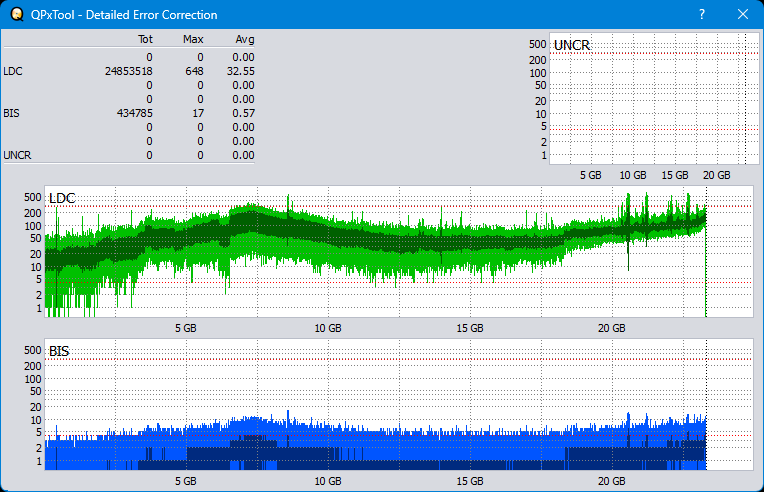Click the LDC max value 648

pos(194,71)
